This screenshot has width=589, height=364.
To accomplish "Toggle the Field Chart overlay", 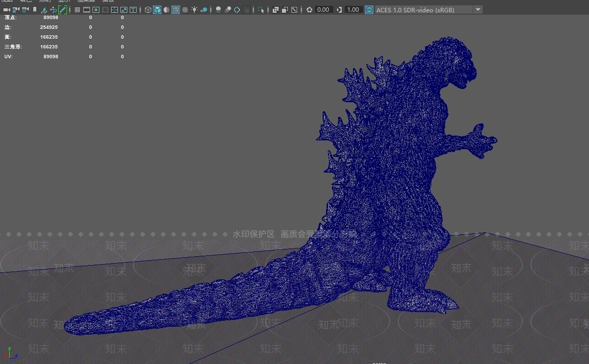I will click(x=114, y=10).
